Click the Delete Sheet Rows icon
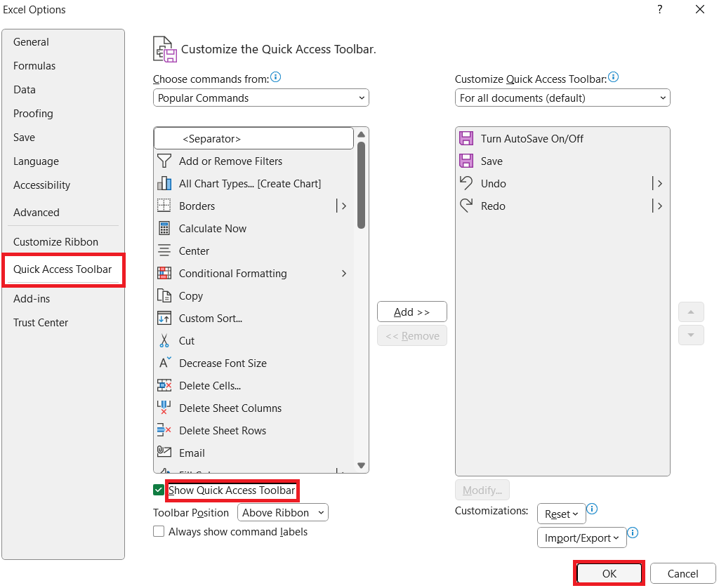This screenshot has width=719, height=588. pos(164,430)
